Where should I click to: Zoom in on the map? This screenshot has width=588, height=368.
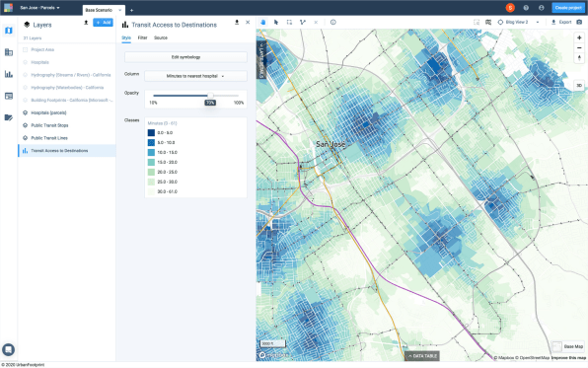coord(579,37)
